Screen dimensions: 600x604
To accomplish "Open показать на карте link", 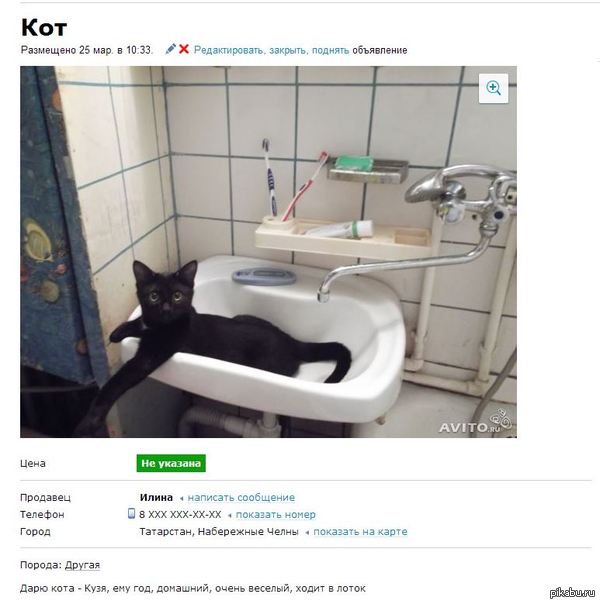I will tap(360, 532).
